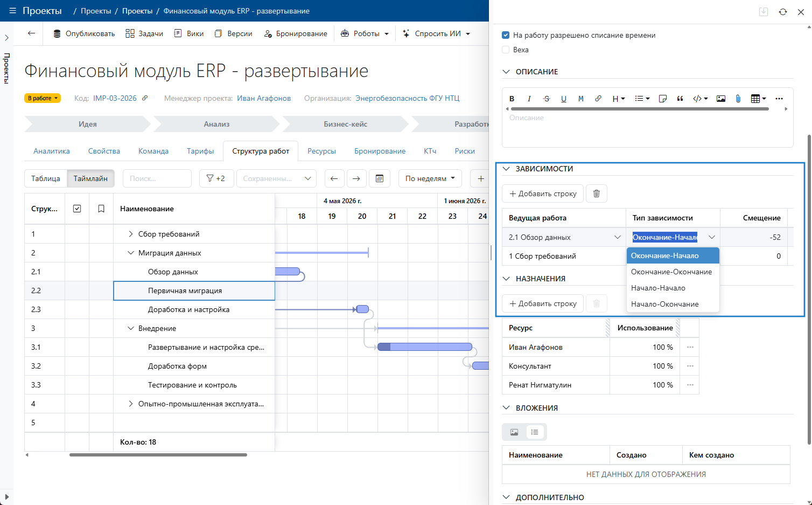812x505 pixels.
Task: Switch attachments to image thumbnail view
Action: pyautogui.click(x=514, y=432)
